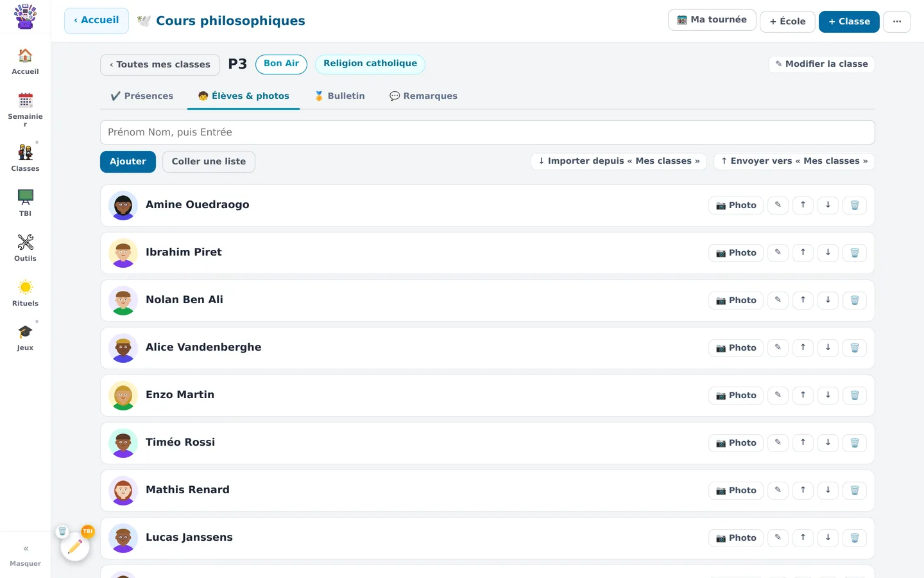Open Accueil in the left sidebar
The width and height of the screenshot is (924, 578).
pos(25,62)
